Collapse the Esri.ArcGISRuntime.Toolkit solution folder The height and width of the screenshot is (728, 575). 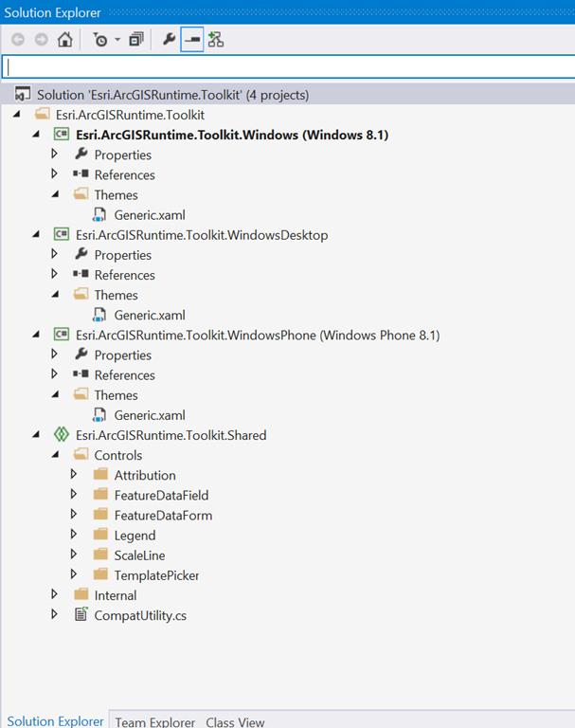point(17,114)
